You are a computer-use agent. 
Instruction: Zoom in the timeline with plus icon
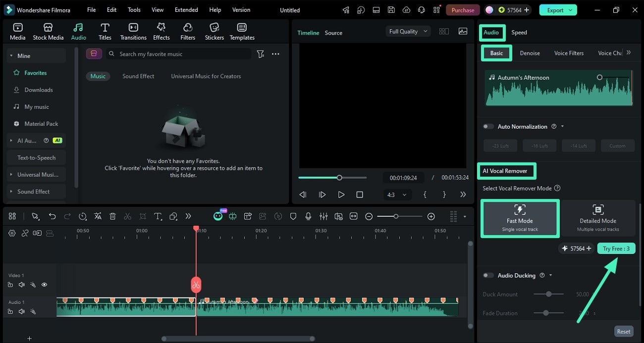(x=431, y=216)
